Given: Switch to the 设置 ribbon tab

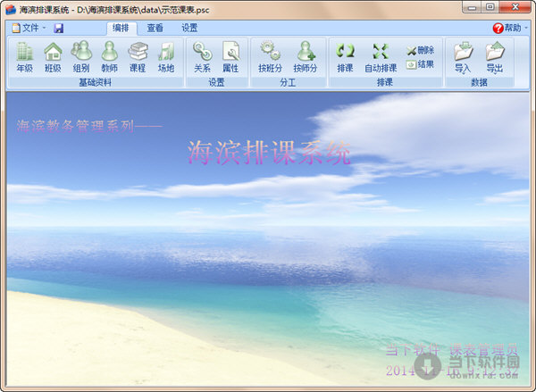Looking at the screenshot, I should click(189, 28).
